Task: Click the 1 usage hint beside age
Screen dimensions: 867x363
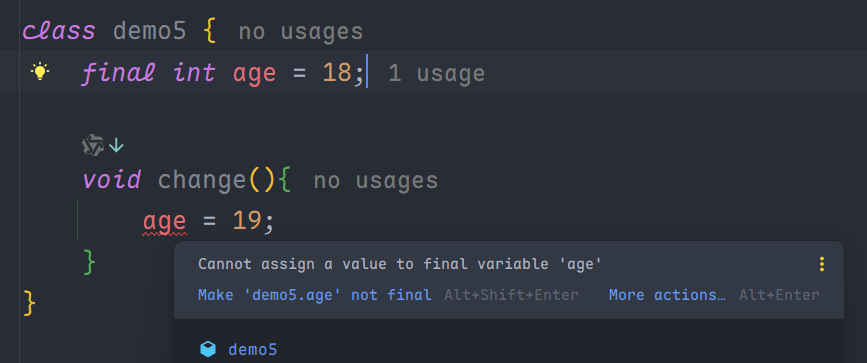Action: pyautogui.click(x=437, y=74)
